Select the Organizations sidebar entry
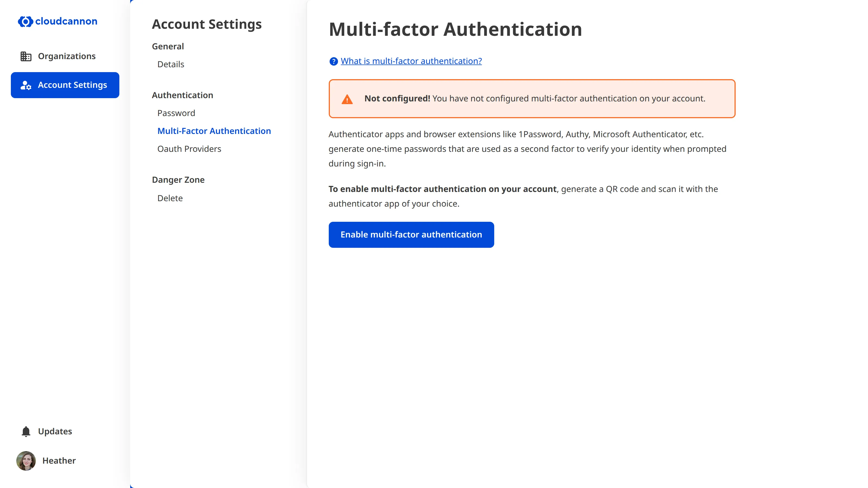Viewport: 868px width, 488px height. point(66,56)
